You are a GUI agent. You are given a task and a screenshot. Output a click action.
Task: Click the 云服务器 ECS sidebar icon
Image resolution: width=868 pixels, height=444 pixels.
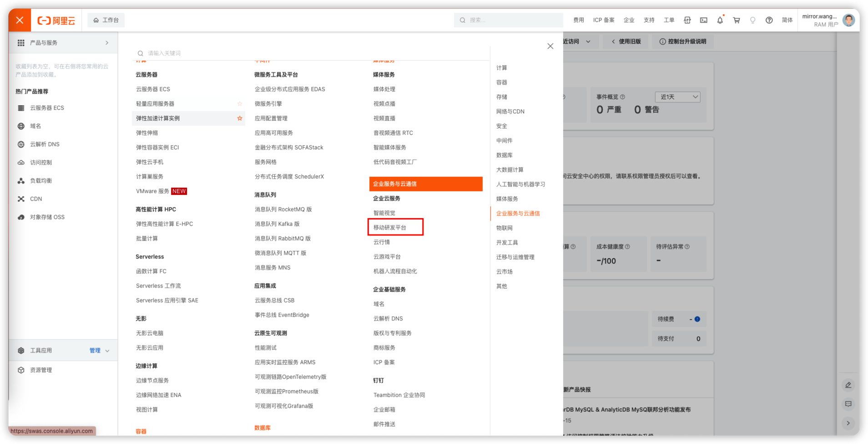[21, 108]
